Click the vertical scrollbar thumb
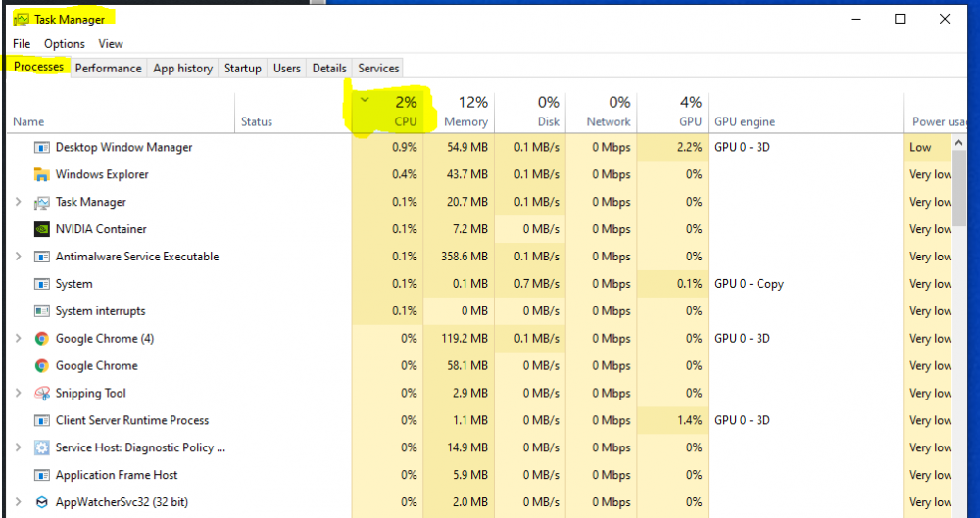 (958, 188)
